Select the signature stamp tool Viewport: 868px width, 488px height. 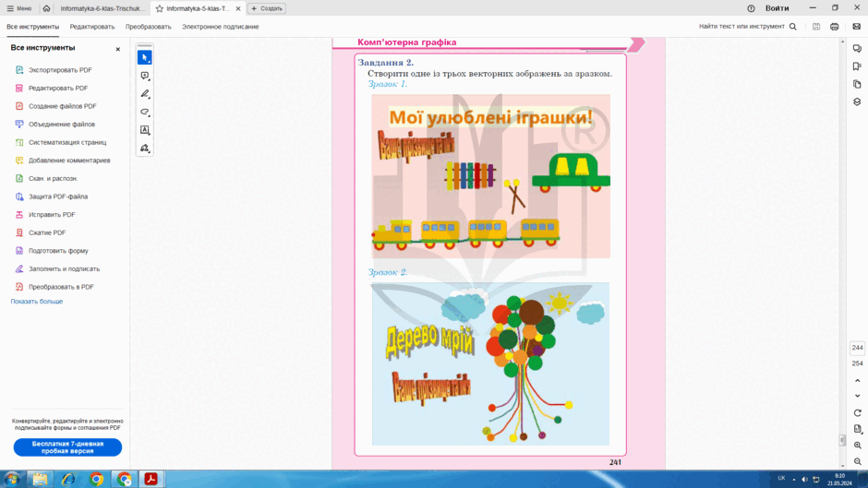tap(144, 149)
